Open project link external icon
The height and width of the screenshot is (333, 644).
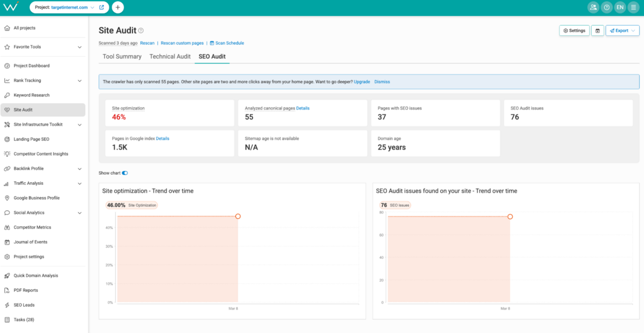(101, 8)
